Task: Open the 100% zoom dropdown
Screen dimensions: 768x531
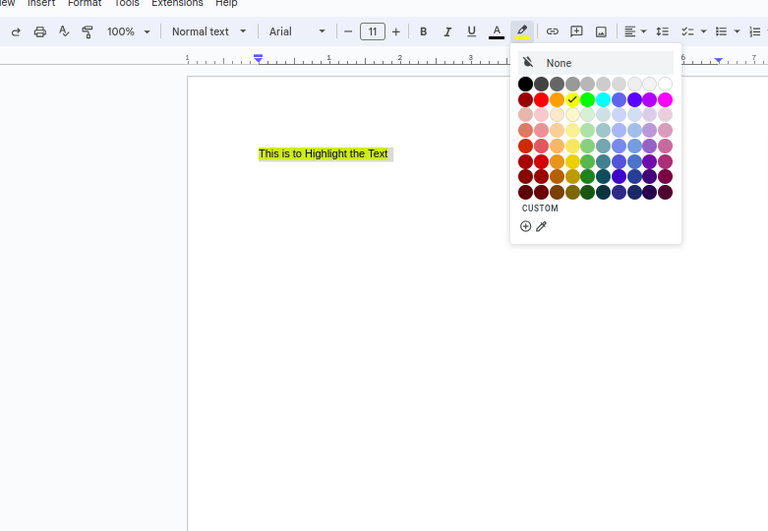Action: 128,32
